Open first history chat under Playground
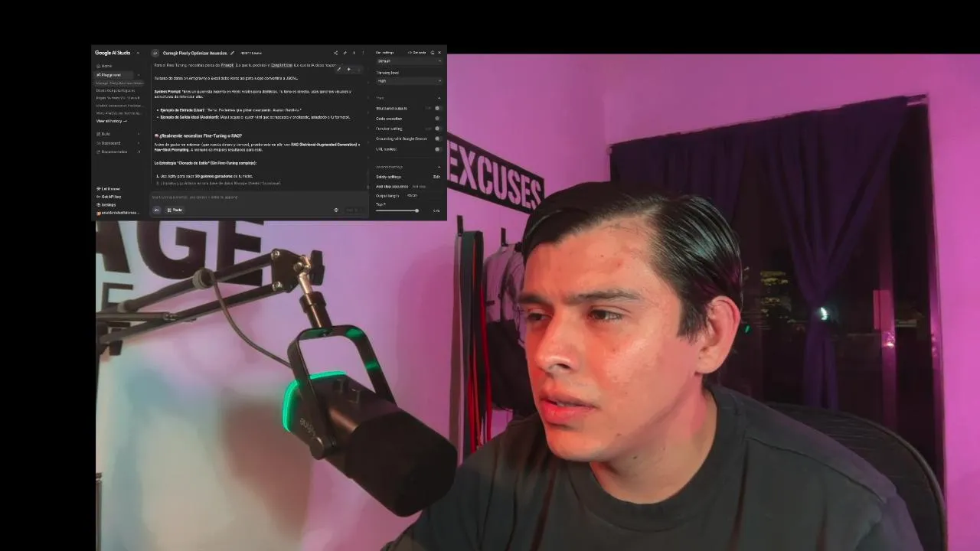 pos(119,83)
